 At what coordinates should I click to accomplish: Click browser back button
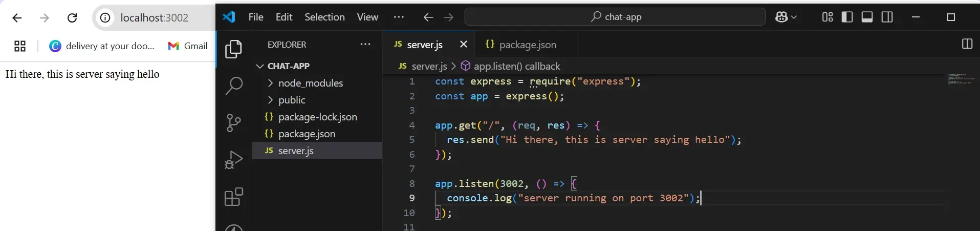[x=17, y=18]
